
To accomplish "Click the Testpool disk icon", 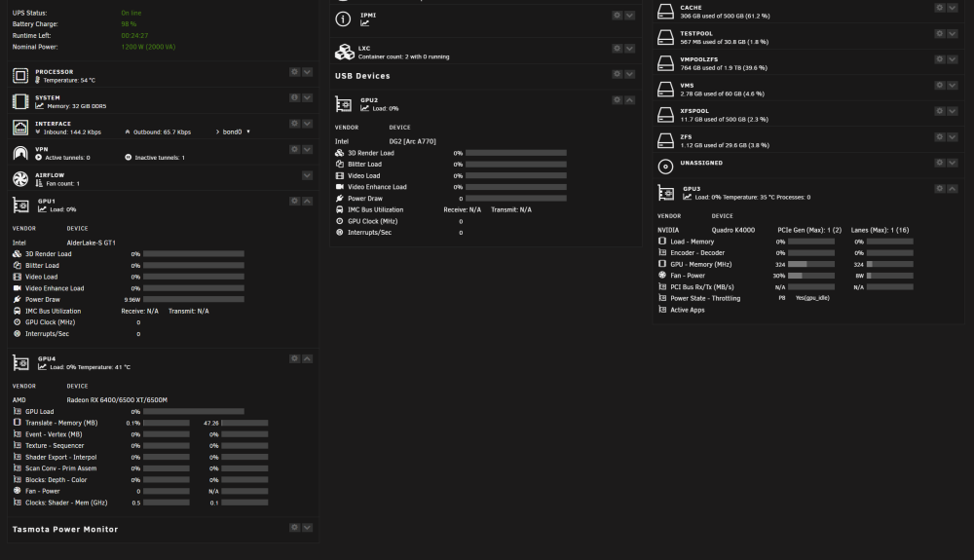I will click(x=665, y=37).
